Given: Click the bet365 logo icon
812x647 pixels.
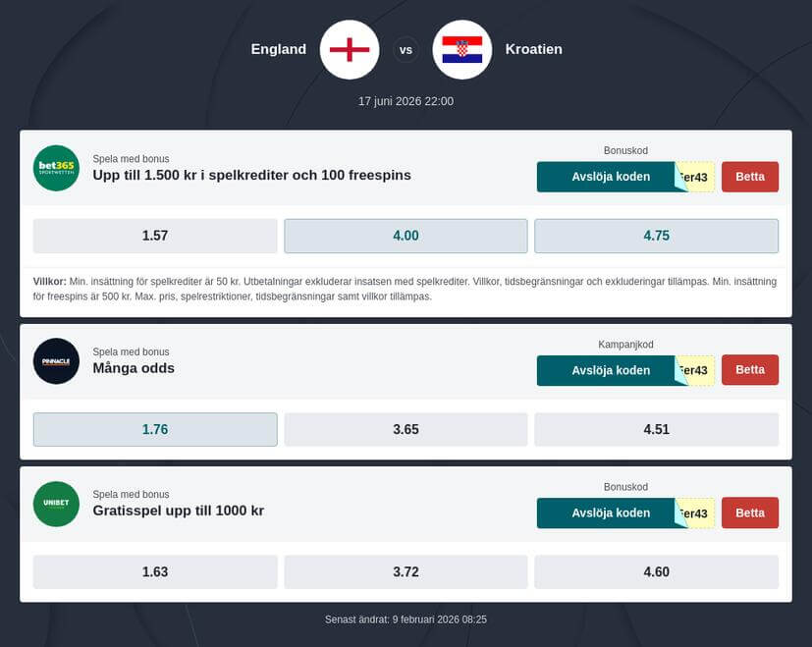Looking at the screenshot, I should tap(56, 168).
